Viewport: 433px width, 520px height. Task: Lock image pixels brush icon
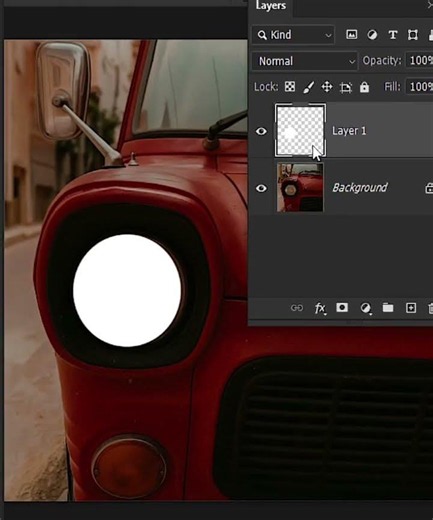coord(309,87)
